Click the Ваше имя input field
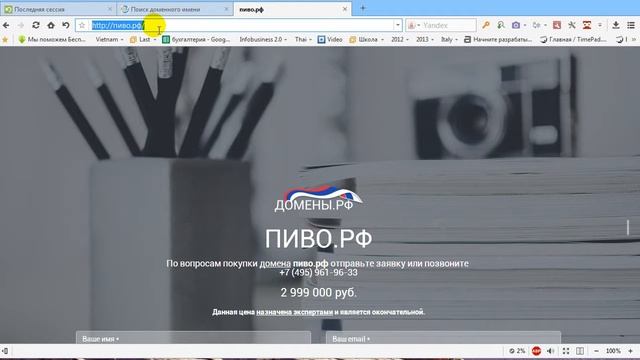640x360 pixels. point(193,338)
